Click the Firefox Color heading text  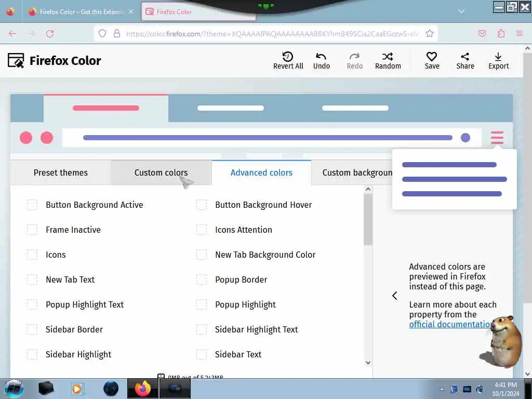[65, 61]
